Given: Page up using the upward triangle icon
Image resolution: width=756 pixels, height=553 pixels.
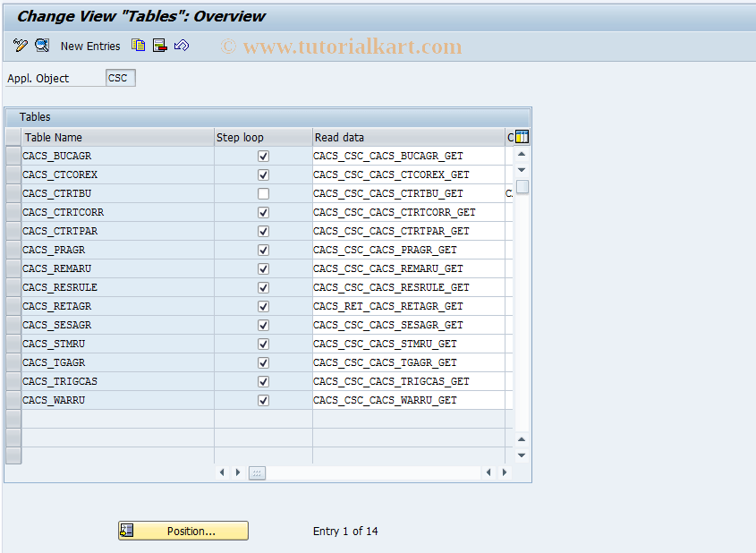Looking at the screenshot, I should (x=521, y=153).
